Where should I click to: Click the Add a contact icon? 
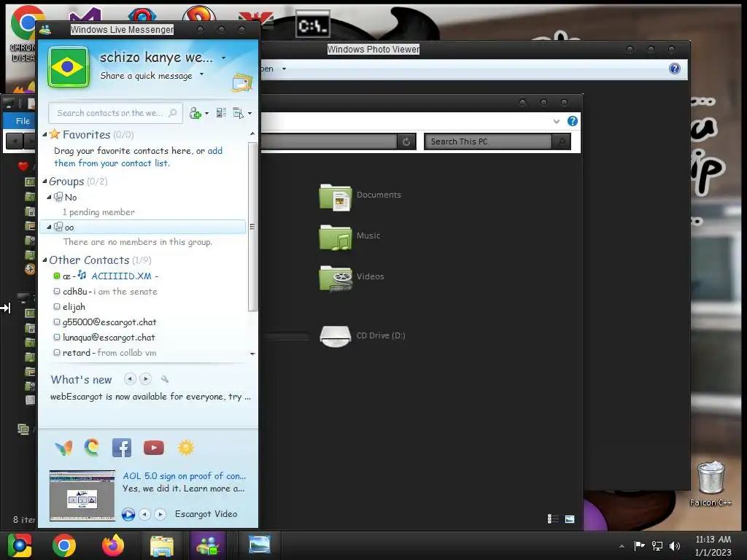196,113
